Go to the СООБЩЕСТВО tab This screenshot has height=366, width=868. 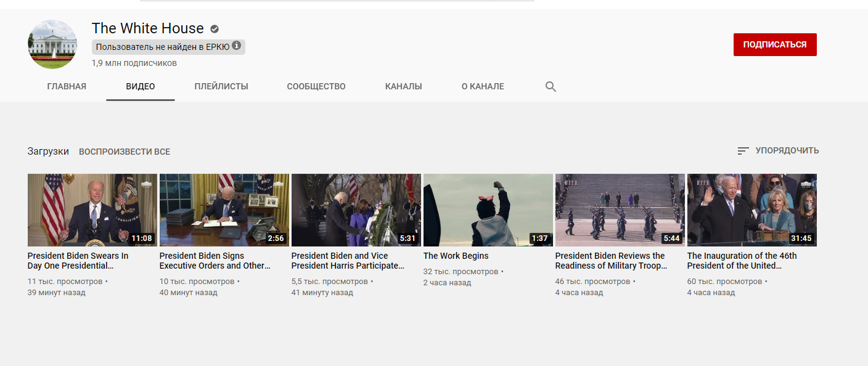pyautogui.click(x=316, y=87)
